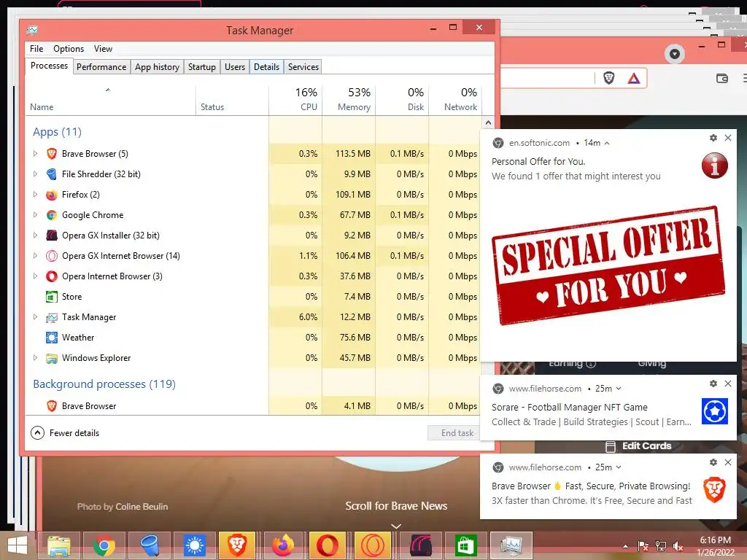Click Brave Shields lion icon in address bar

pos(609,78)
